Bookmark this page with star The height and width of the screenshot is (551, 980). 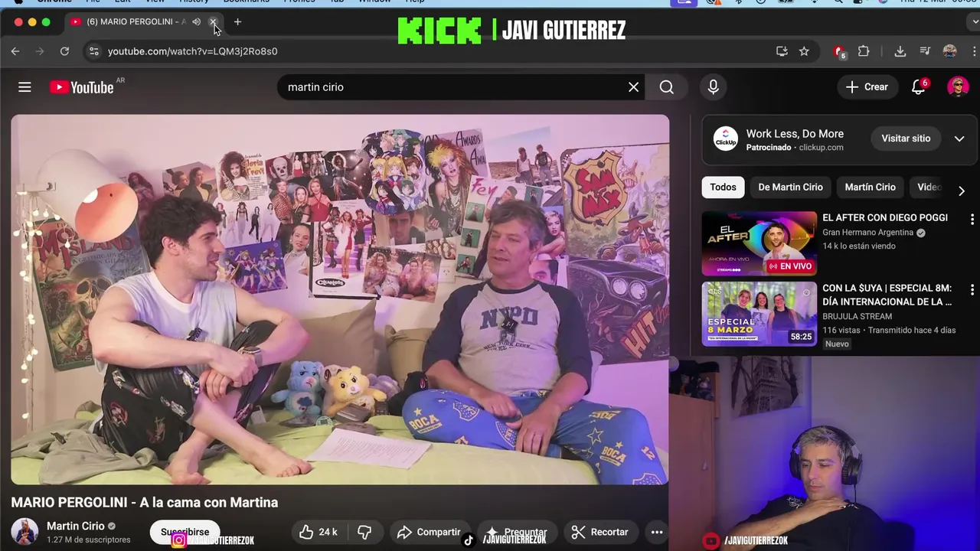804,51
